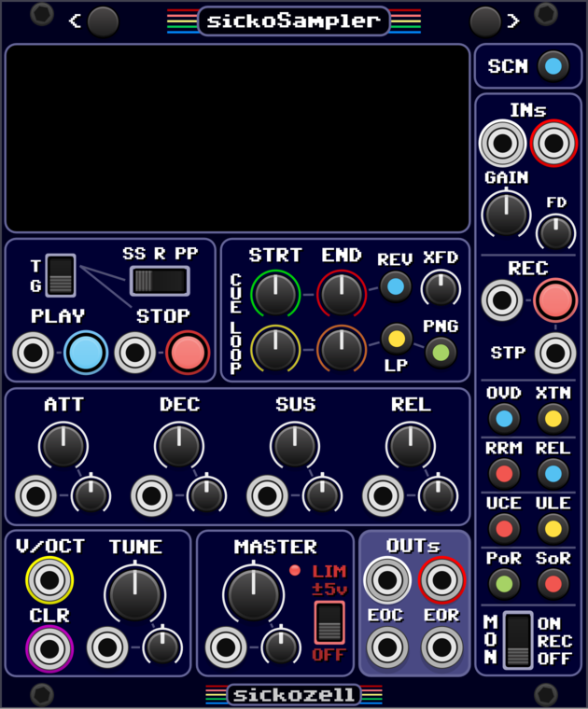Adjust the FD fade knob
The height and width of the screenshot is (709, 588).
555,232
